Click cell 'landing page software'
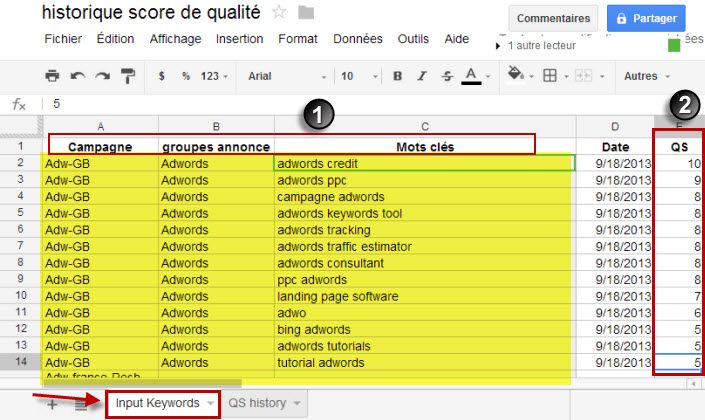 pyautogui.click(x=425, y=296)
